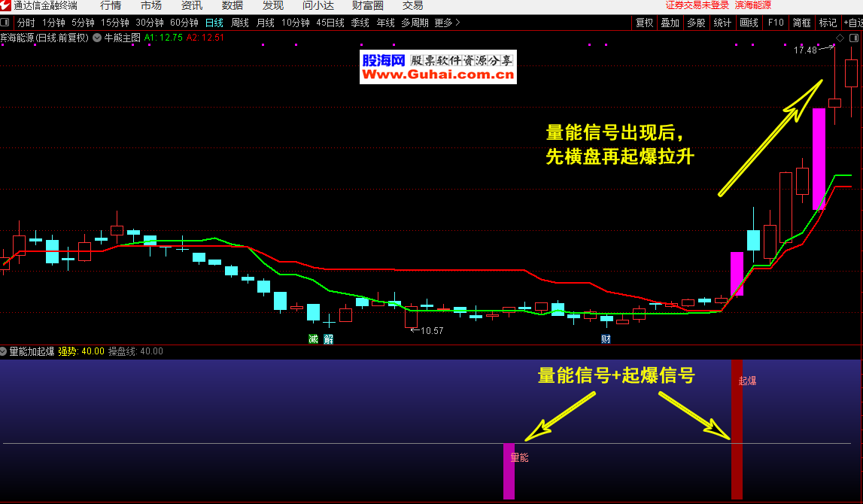Click the 解 marker icon below candles

(328, 339)
